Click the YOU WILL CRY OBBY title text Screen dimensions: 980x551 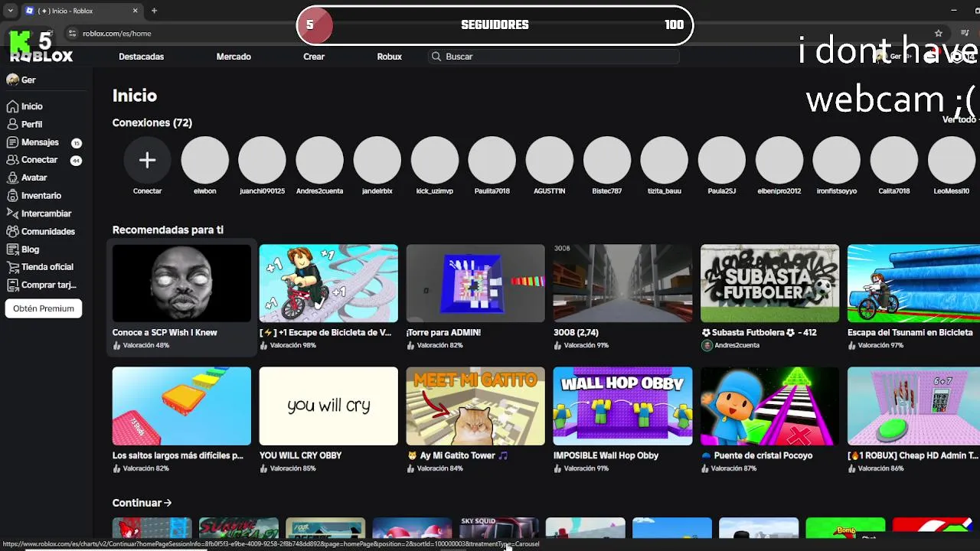click(x=301, y=455)
